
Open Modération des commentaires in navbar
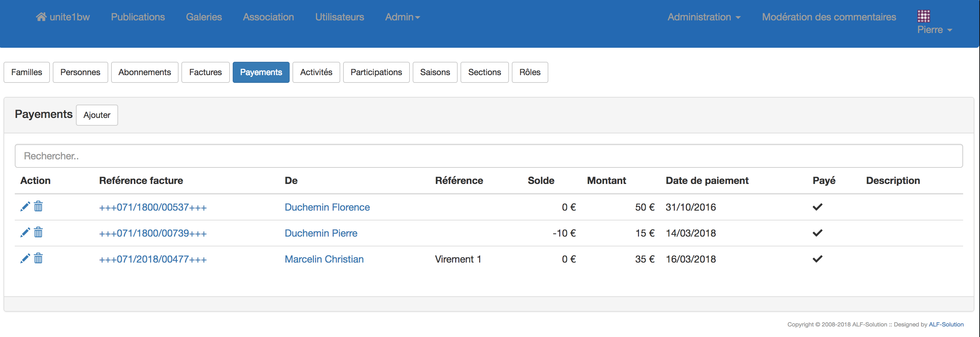[x=829, y=17]
